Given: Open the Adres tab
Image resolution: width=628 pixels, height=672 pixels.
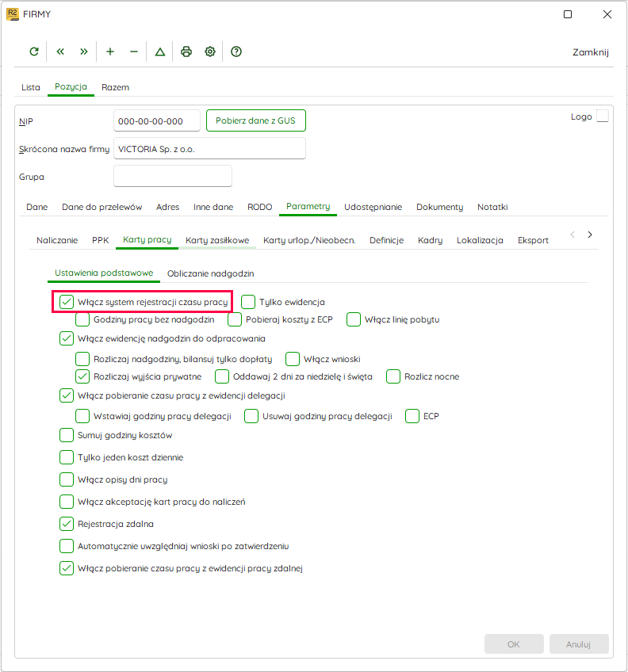Looking at the screenshot, I should point(168,207).
